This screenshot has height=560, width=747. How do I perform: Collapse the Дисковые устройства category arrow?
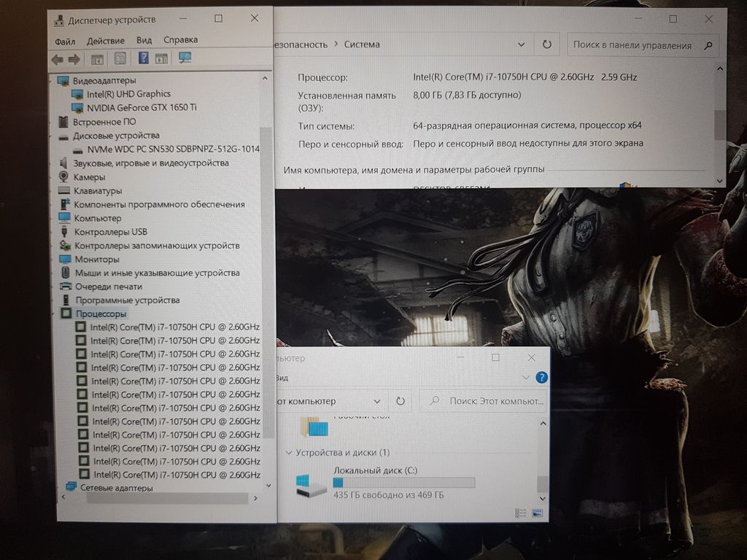click(x=52, y=136)
